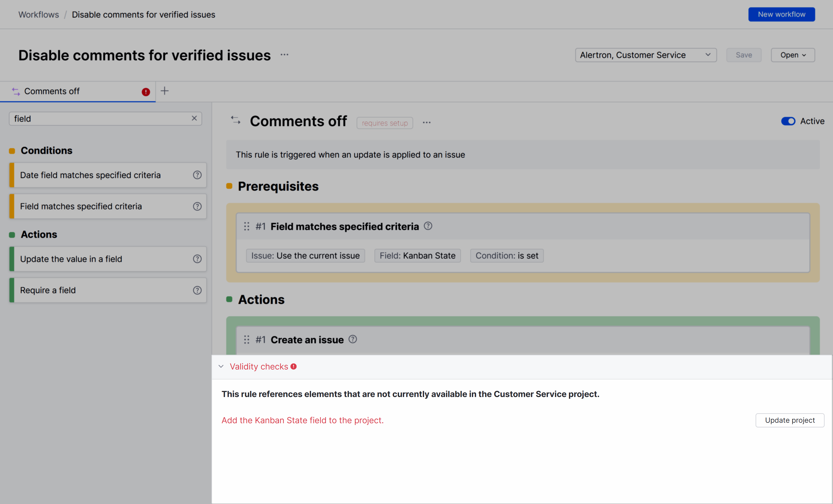Click help icon for Update the value in a field
The height and width of the screenshot is (504, 833).
(x=197, y=259)
